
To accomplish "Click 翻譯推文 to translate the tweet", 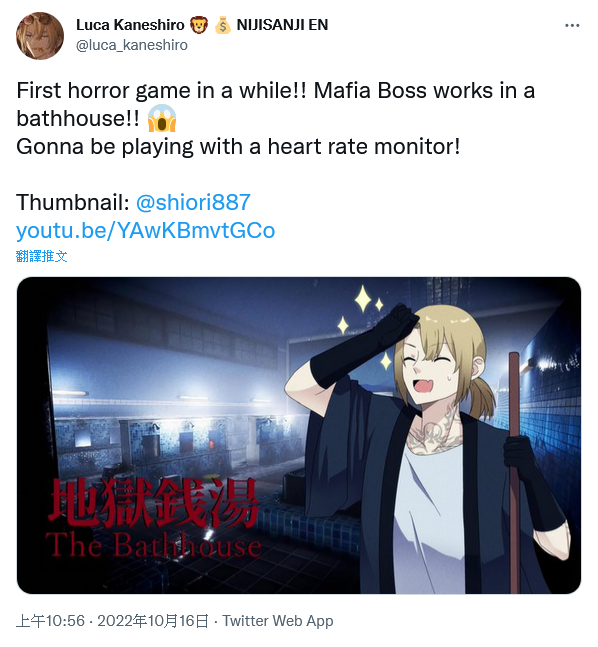I will click(x=42, y=256).
